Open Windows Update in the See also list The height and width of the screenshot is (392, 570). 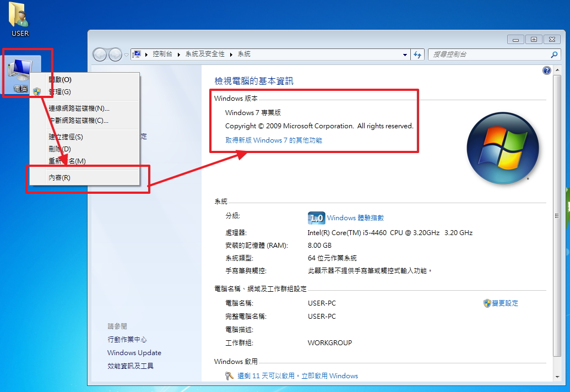point(134,352)
